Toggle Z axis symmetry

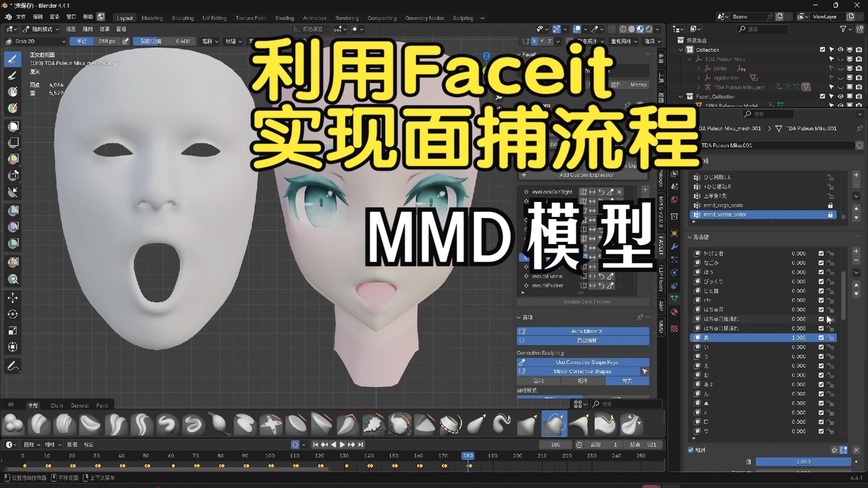click(550, 41)
